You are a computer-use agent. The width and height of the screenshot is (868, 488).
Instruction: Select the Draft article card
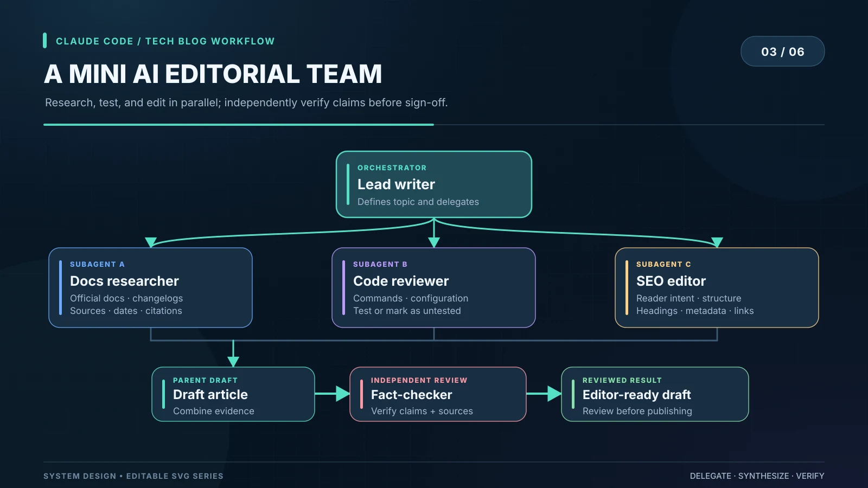[x=233, y=394]
